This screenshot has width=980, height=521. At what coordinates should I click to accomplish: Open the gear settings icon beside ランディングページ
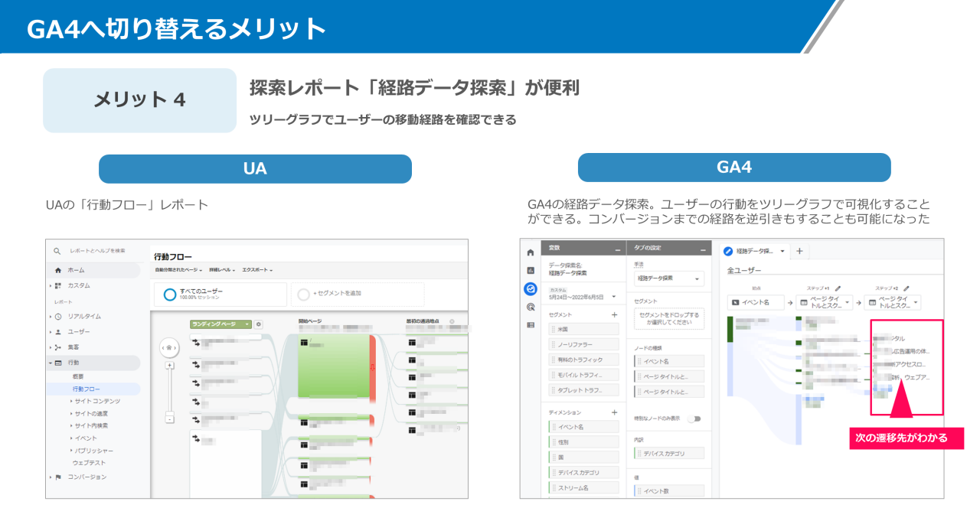(259, 324)
